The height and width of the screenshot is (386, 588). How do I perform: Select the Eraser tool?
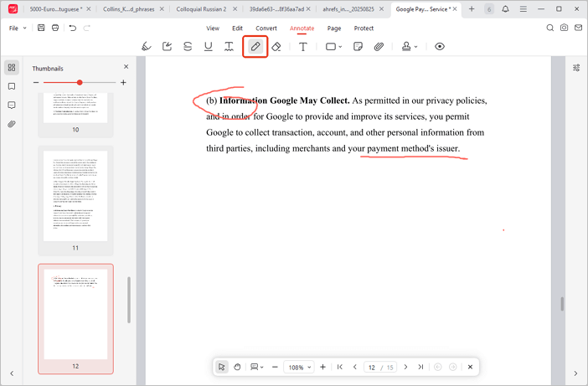click(x=276, y=46)
